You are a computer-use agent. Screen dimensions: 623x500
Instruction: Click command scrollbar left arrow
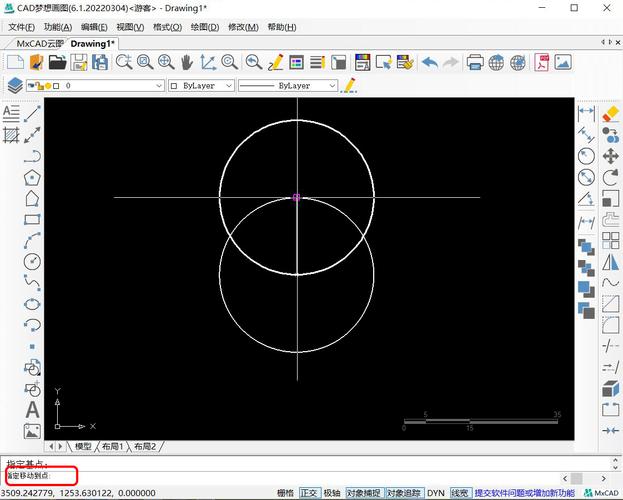tap(565, 478)
